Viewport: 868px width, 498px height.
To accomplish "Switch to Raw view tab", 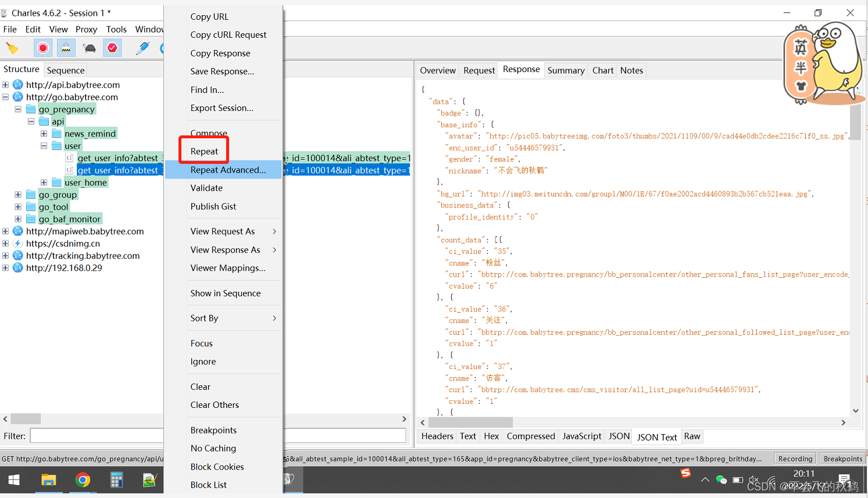I will pyautogui.click(x=692, y=436).
